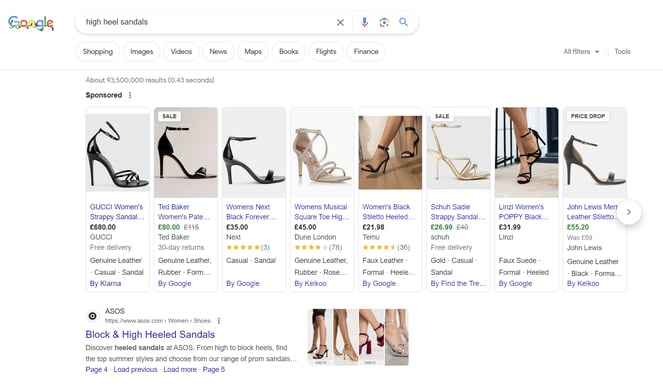Image resolution: width=663 pixels, height=389 pixels.
Task: Open the Temu black stiletto product image
Action: [390, 152]
